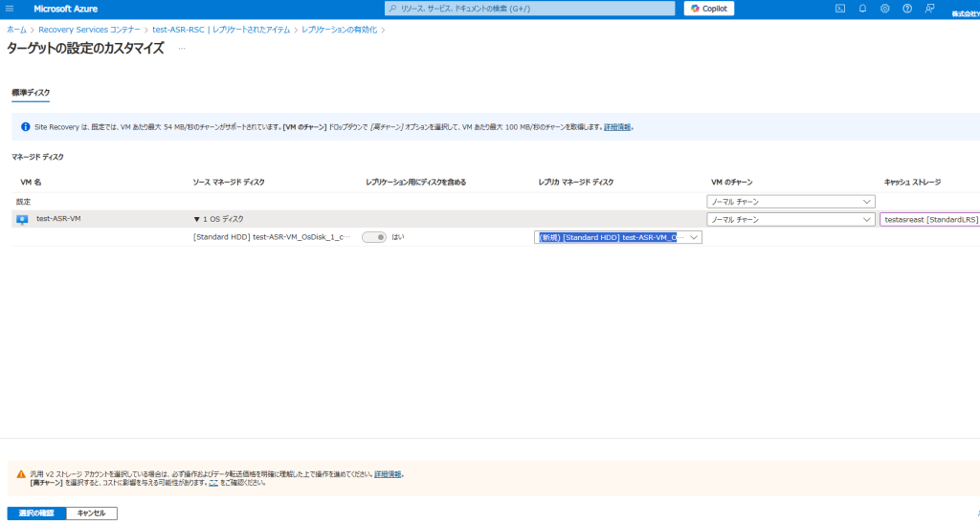
Task: Open the Azure portal hamburger menu
Action: click(11, 9)
